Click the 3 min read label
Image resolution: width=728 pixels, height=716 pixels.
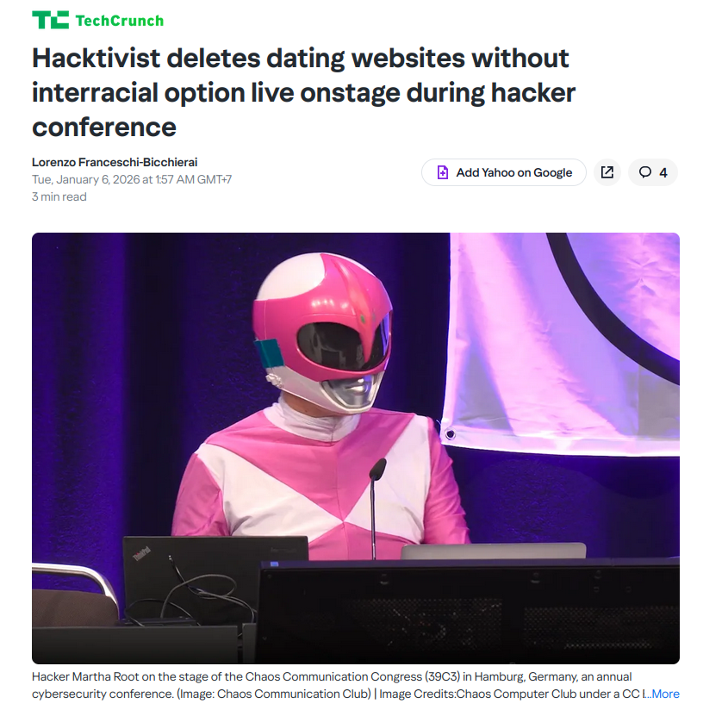59,196
